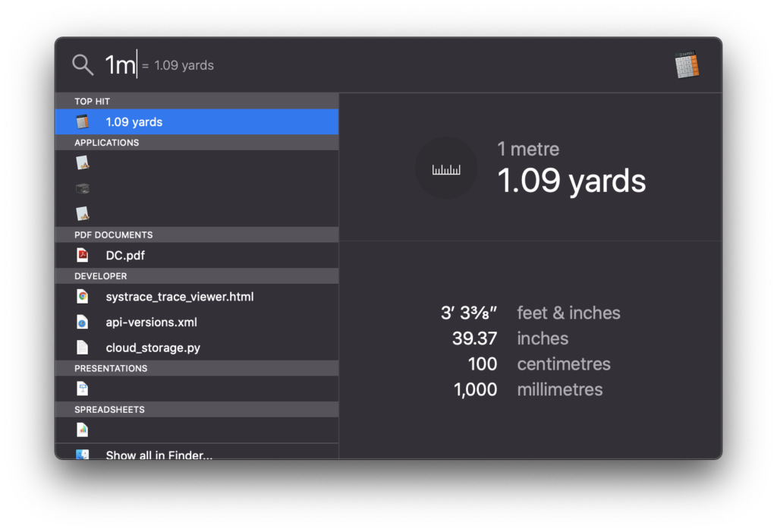Viewport: 777px width, 532px height.
Task: Click the Chrome icon beside systrace_trace_viewer.html
Action: pyautogui.click(x=82, y=296)
